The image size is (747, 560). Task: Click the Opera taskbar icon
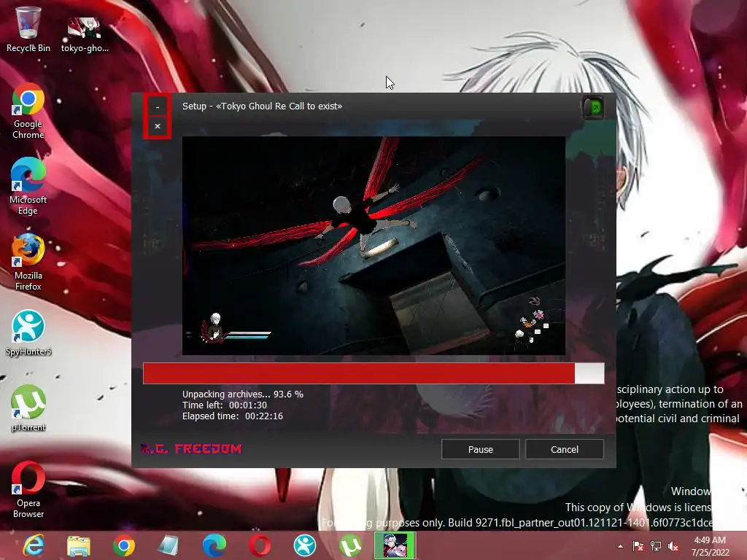[260, 545]
